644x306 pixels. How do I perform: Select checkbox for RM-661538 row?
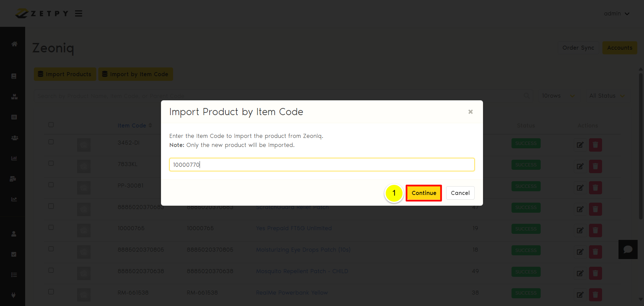tap(51, 292)
